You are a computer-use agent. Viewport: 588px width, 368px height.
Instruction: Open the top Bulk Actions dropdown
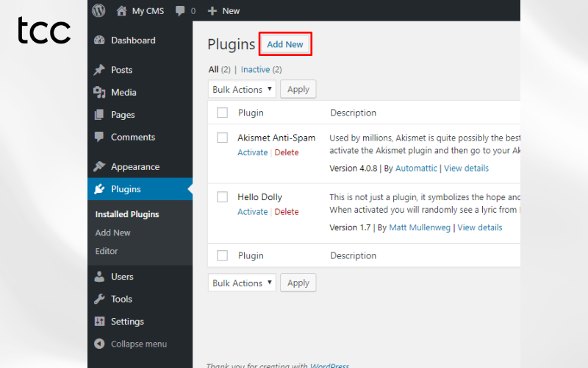pyautogui.click(x=242, y=89)
